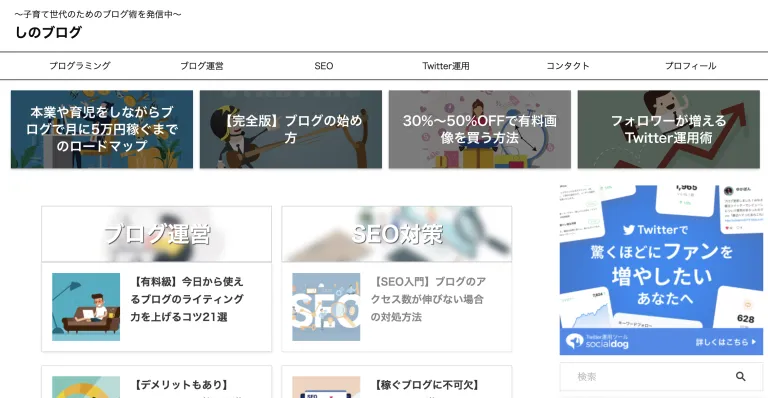Open the Twitter運用 menu item
The image size is (768, 398).
[446, 66]
